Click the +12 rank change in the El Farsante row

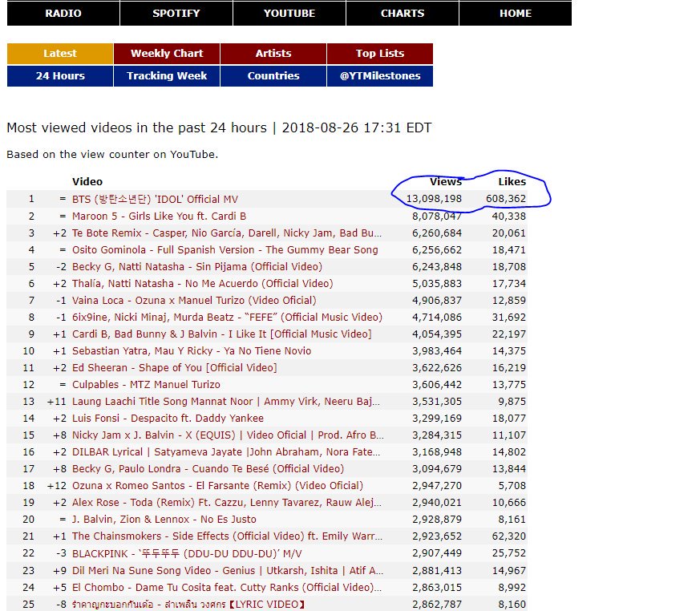pyautogui.click(x=57, y=486)
